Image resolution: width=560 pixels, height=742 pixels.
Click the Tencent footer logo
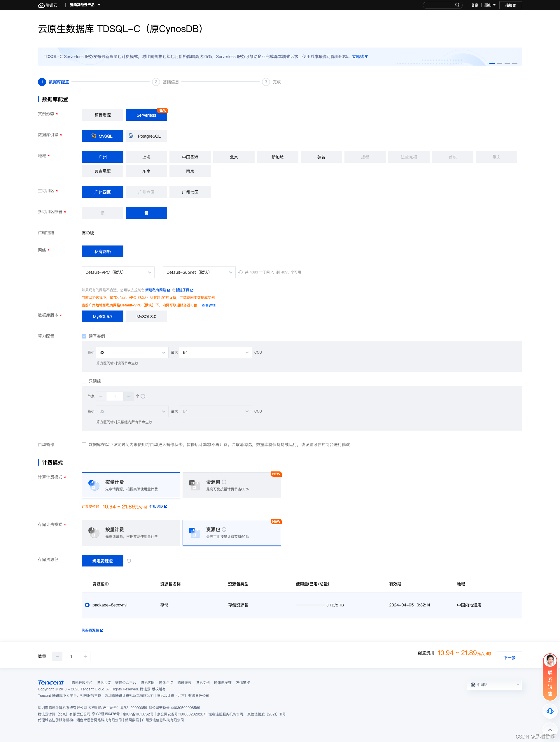tap(51, 682)
